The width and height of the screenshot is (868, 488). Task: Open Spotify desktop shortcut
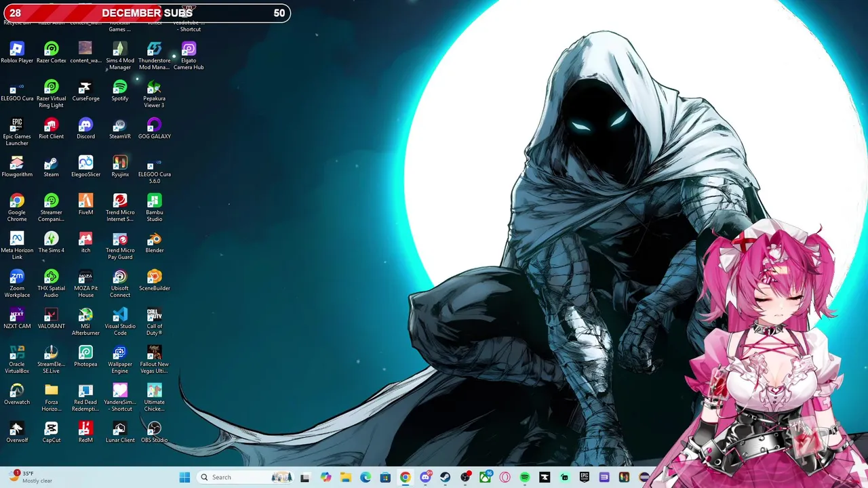pyautogui.click(x=120, y=91)
